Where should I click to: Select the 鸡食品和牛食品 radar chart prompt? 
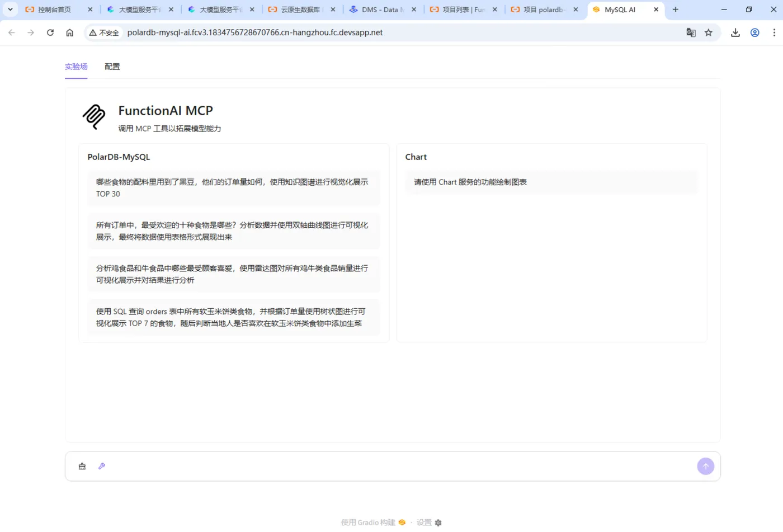[234, 274]
